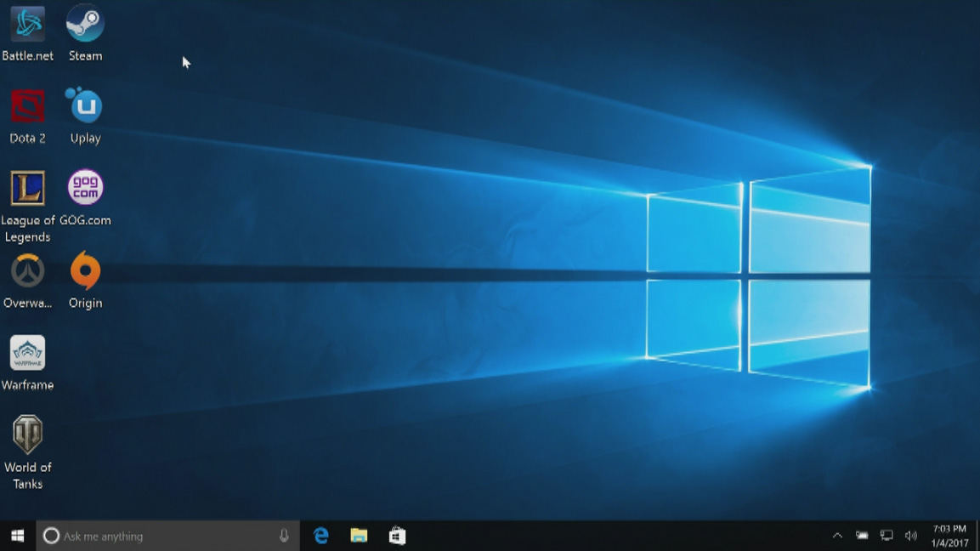Select the World of Tanks icon
The height and width of the screenshot is (551, 980).
27,452
